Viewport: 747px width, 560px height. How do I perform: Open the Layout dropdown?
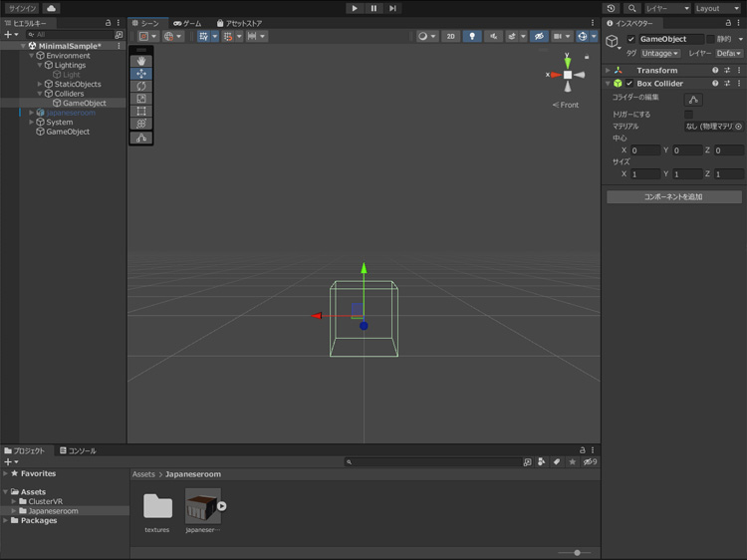click(717, 8)
